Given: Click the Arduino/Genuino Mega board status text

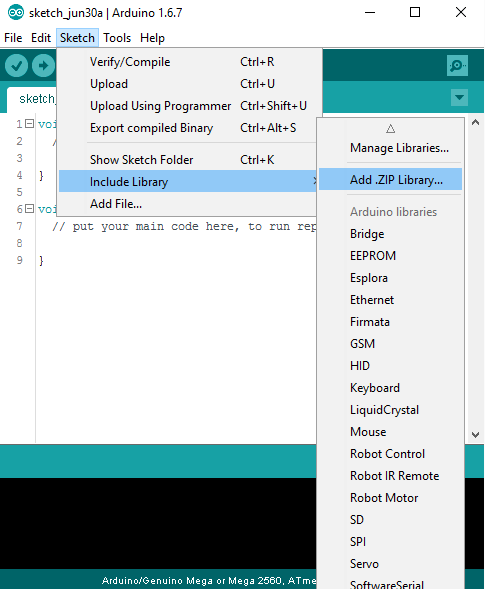Looking at the screenshot, I should 209,581.
